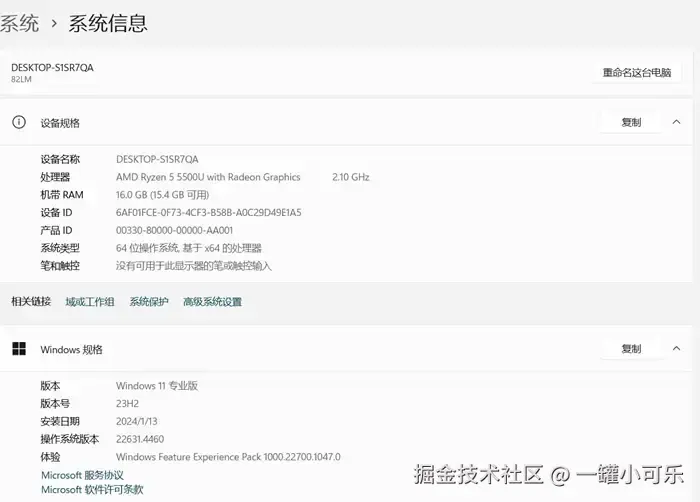
Task: Click the Windows Feature Experience Pack value
Action: [x=228, y=457]
